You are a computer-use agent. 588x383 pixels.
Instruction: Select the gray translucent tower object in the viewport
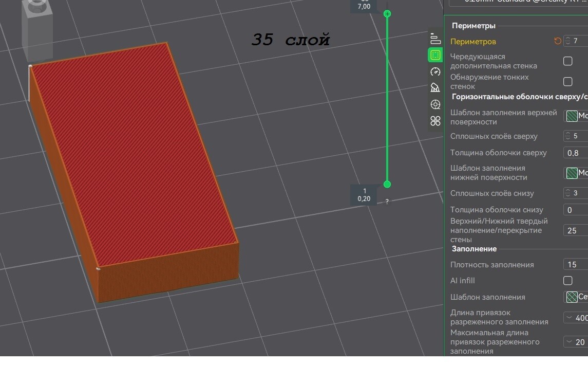(37, 30)
